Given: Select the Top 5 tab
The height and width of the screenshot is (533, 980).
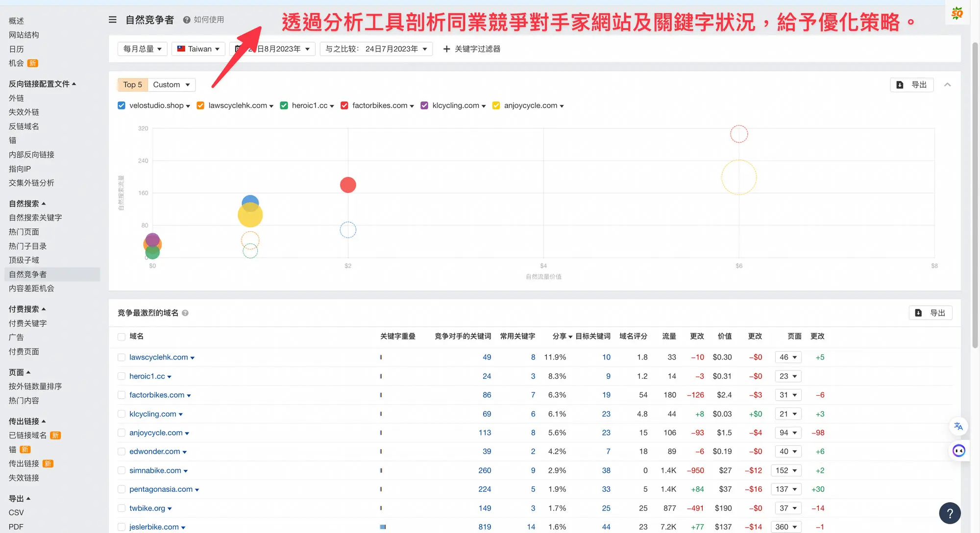Looking at the screenshot, I should [132, 85].
